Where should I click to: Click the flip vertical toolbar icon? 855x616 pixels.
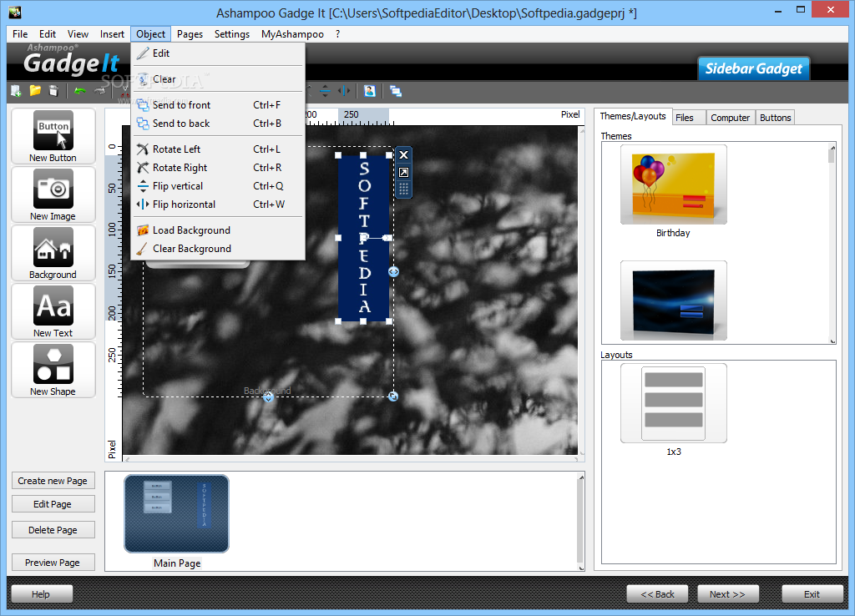pos(325,91)
